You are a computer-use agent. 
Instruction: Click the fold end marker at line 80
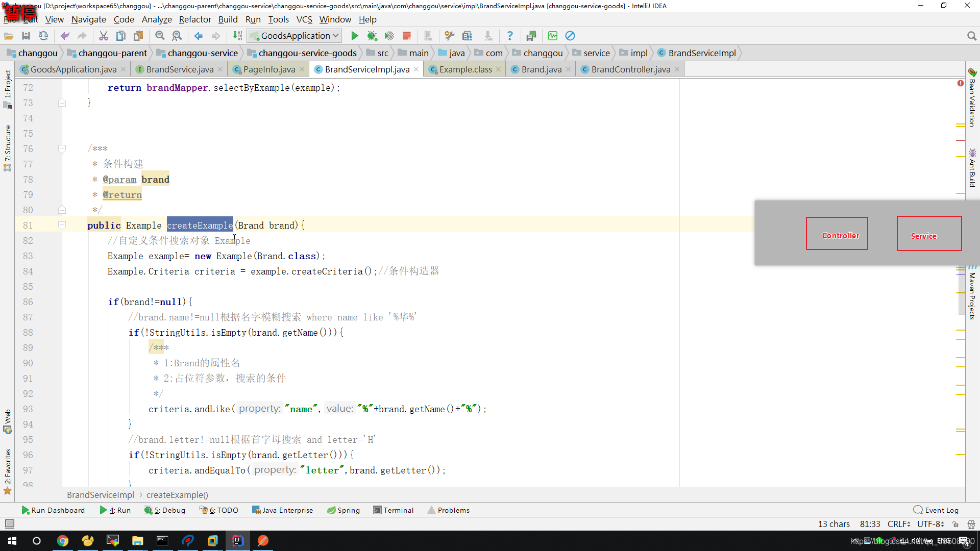coord(62,210)
